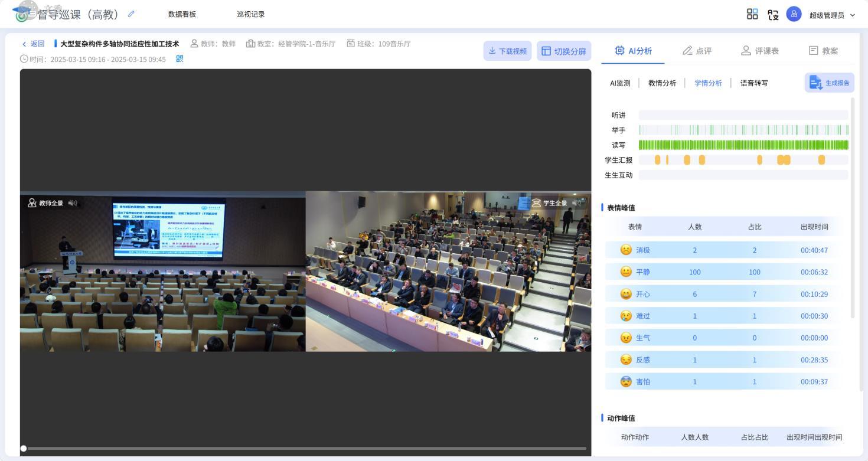Screen dimensions: 868x461
Task: Mute the 教师全景 video speaker icon
Action: click(73, 203)
